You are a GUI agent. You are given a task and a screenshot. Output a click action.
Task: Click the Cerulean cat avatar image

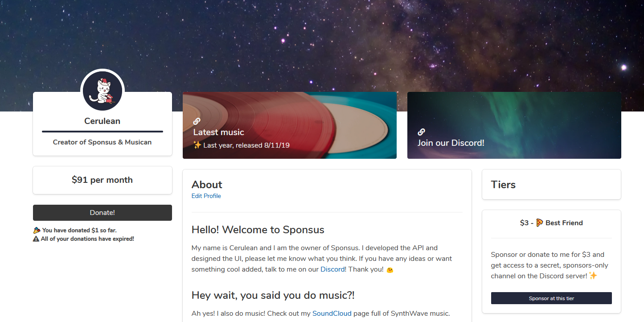coord(103,91)
